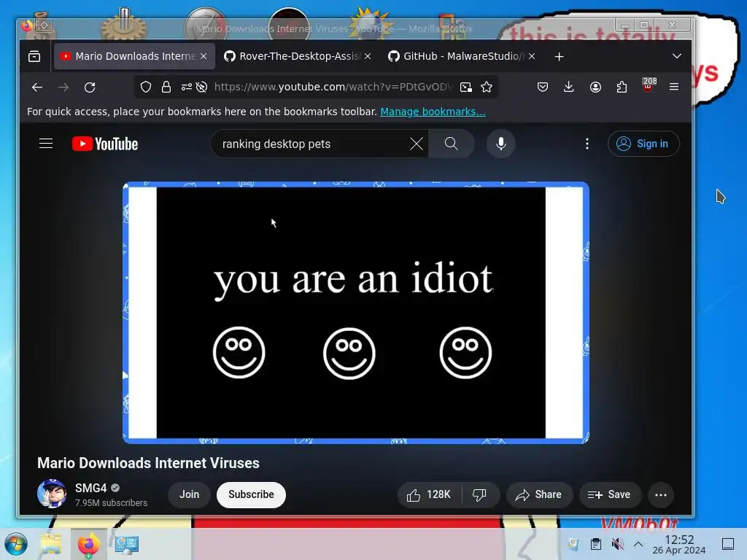This screenshot has height=560, width=747.
Task: Open tracking protection shield panel
Action: [x=146, y=87]
